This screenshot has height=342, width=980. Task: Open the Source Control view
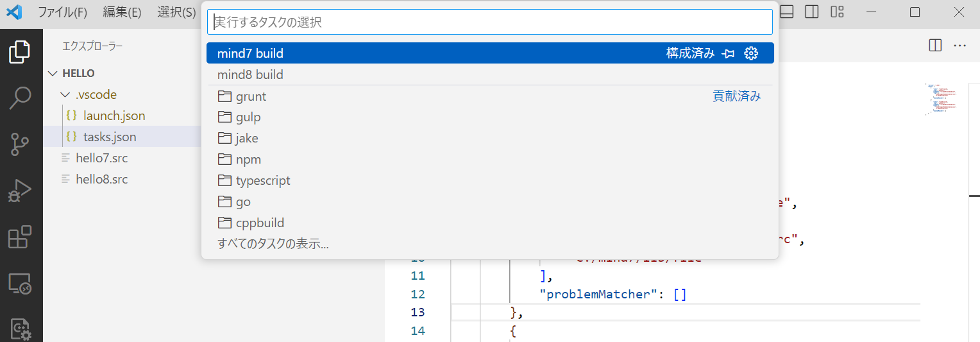coord(21,144)
